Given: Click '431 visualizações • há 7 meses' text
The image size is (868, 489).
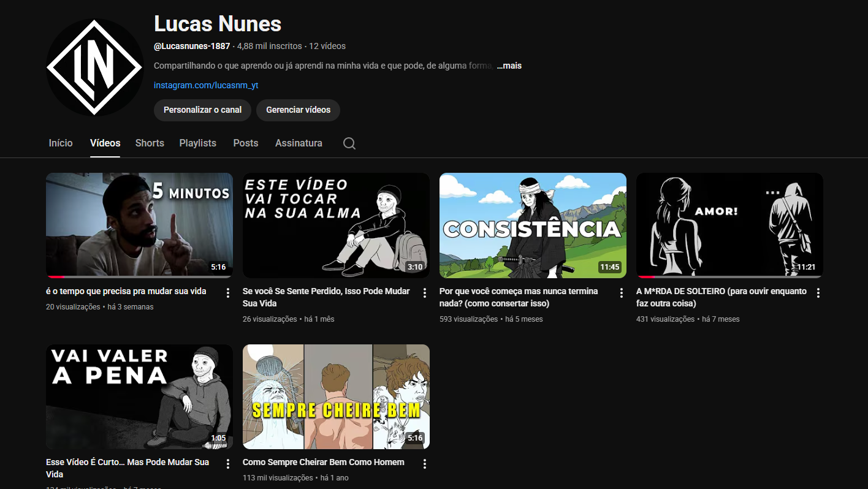Looking at the screenshot, I should pos(688,319).
